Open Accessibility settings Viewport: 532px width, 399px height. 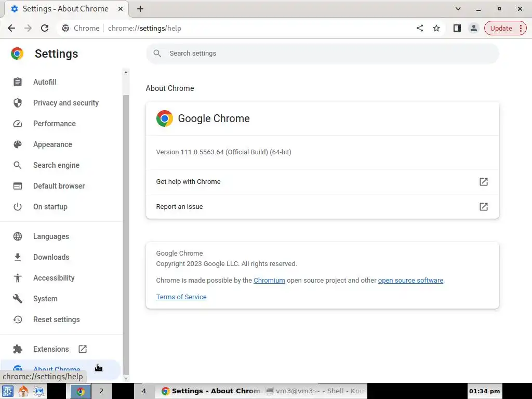54,278
